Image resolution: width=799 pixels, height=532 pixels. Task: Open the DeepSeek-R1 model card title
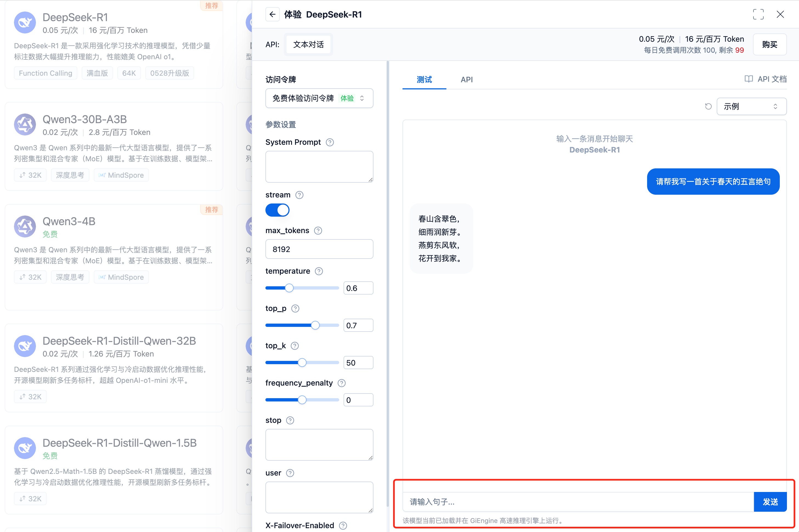[75, 17]
